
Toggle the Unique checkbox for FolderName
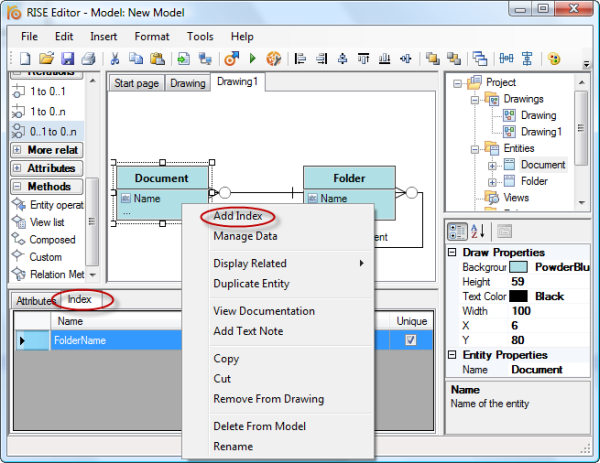click(410, 340)
